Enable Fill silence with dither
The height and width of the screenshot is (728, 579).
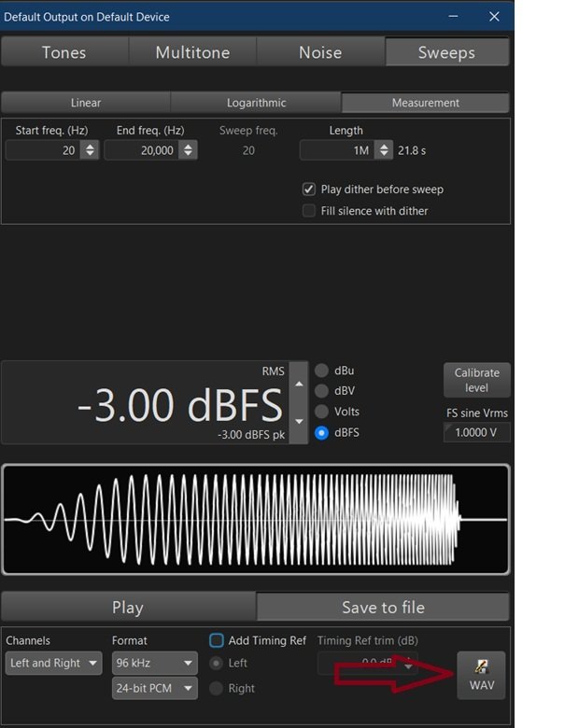tap(309, 211)
